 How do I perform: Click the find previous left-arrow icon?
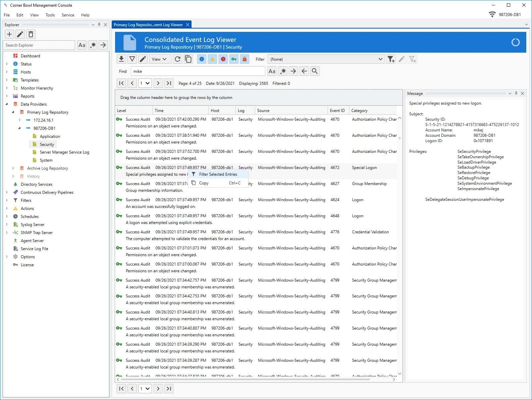[304, 71]
